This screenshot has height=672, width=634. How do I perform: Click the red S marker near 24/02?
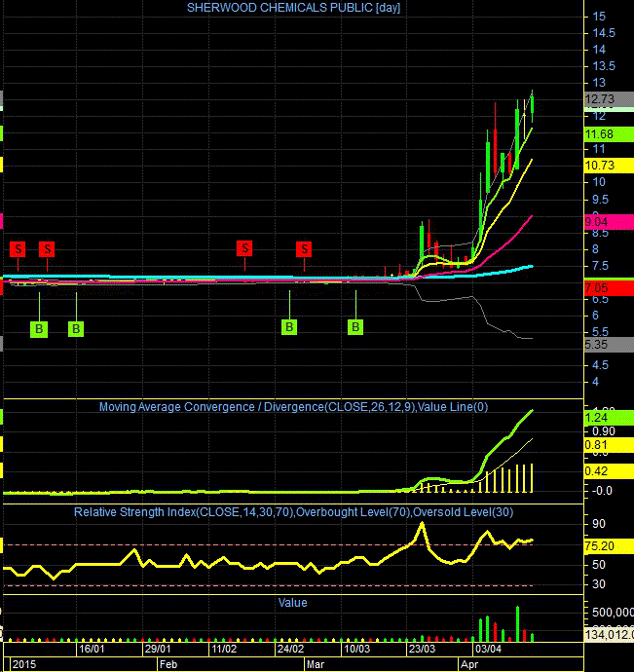[304, 248]
